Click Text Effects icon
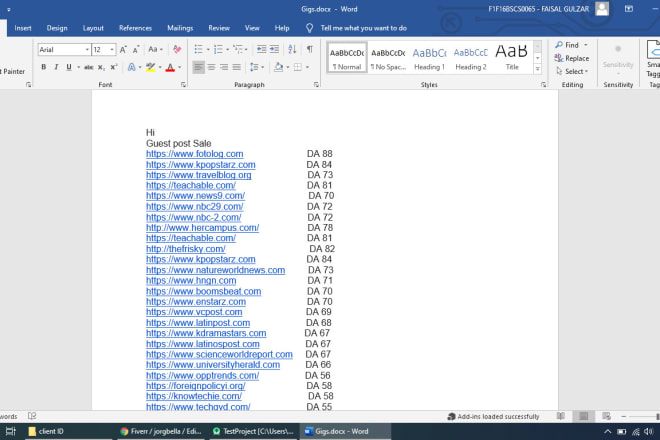 (x=132, y=67)
